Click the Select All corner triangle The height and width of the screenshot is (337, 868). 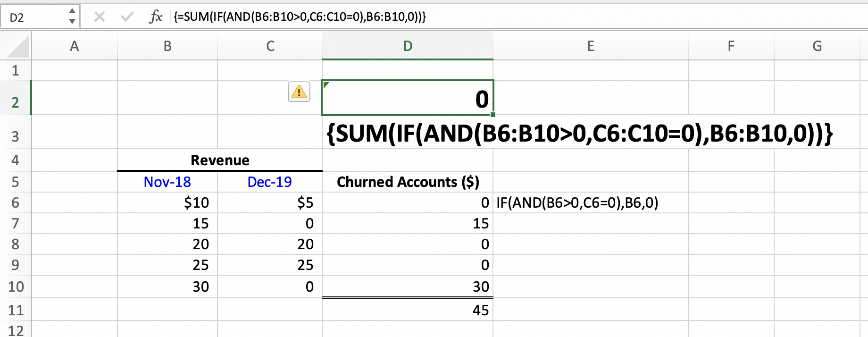click(x=18, y=47)
